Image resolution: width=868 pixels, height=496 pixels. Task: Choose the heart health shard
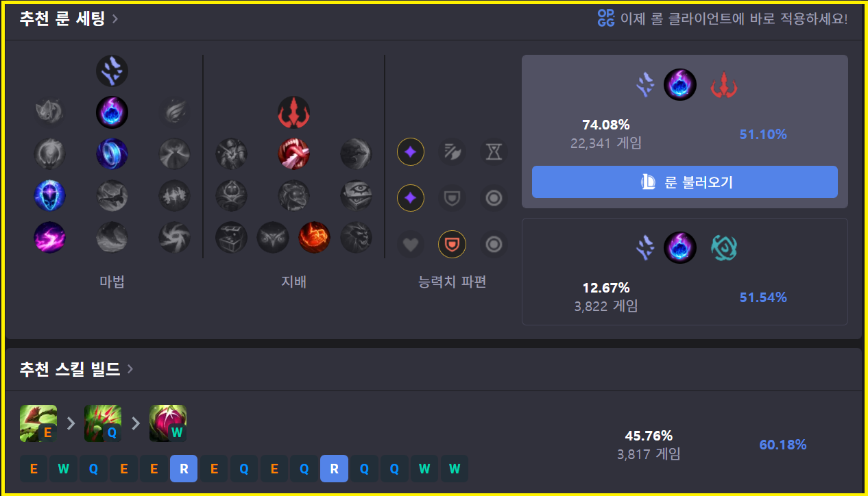coord(411,245)
